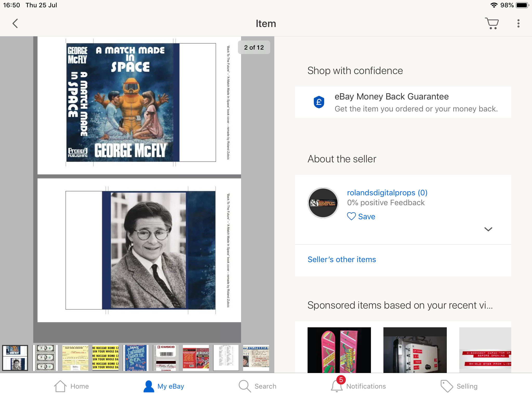This screenshot has height=399, width=532.
Task: Go back using the back arrow
Action: [15, 23]
